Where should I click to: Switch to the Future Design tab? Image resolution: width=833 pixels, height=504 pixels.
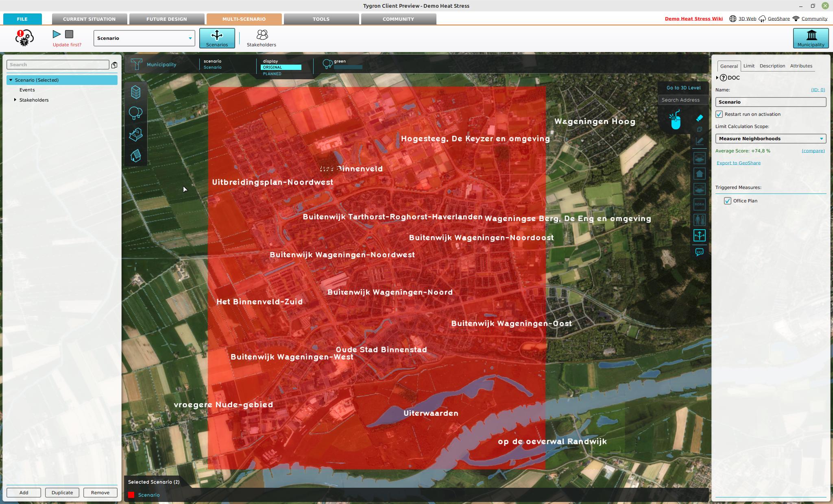[x=167, y=19]
